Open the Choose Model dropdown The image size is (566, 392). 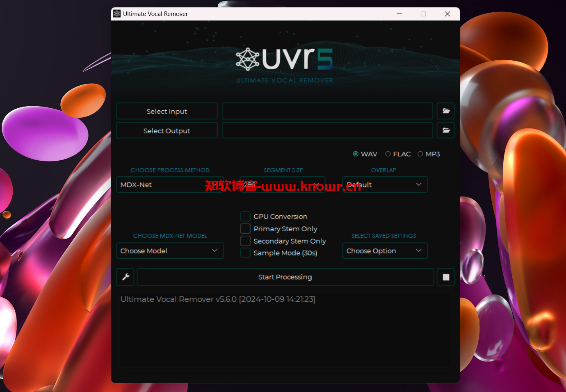170,251
